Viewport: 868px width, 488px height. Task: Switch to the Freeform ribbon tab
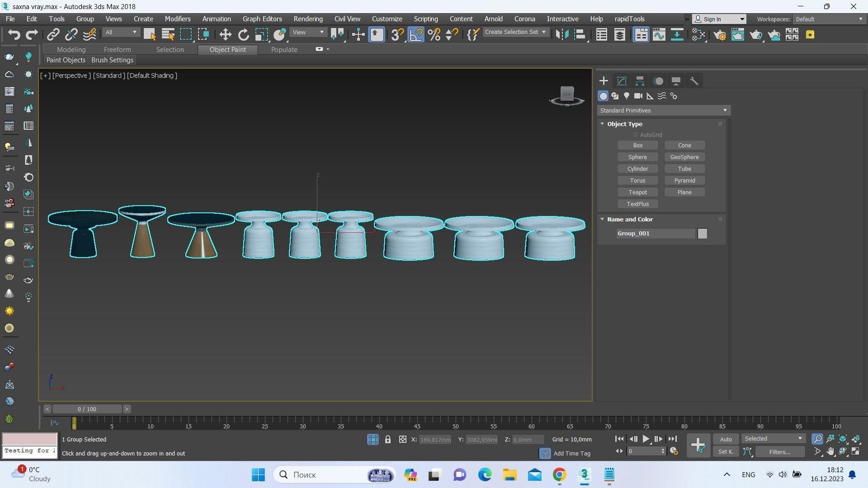[x=117, y=50]
